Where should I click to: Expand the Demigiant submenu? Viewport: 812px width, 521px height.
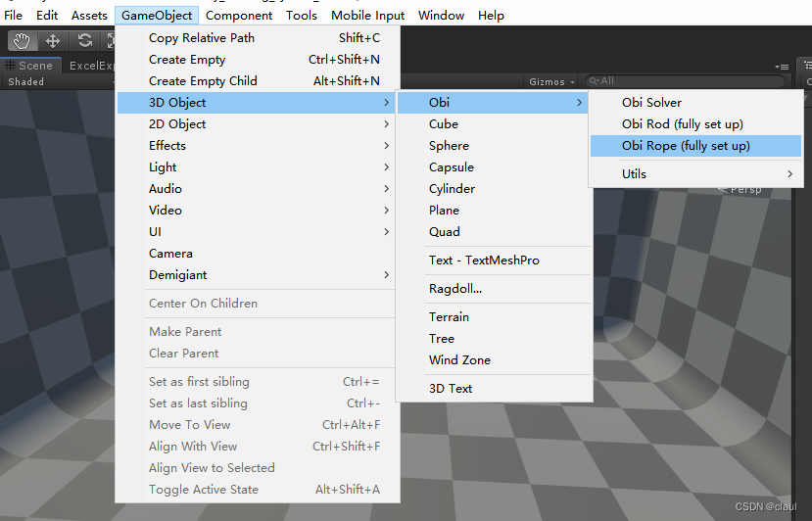click(258, 275)
